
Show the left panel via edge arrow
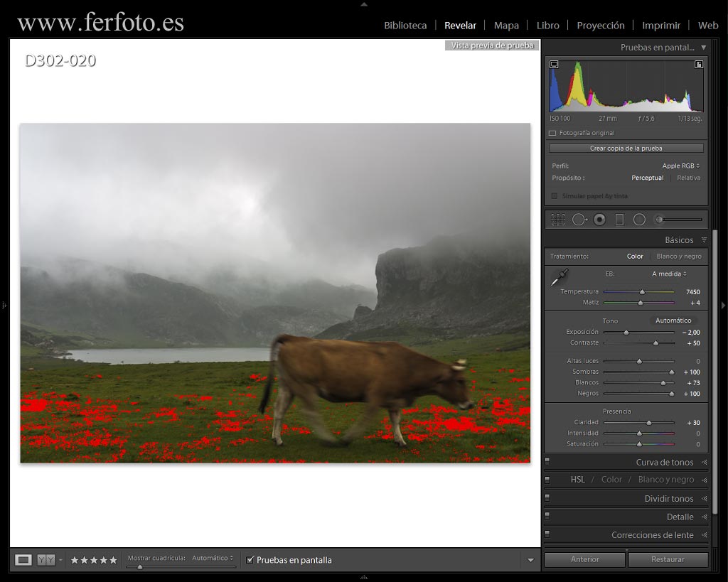pos(4,306)
